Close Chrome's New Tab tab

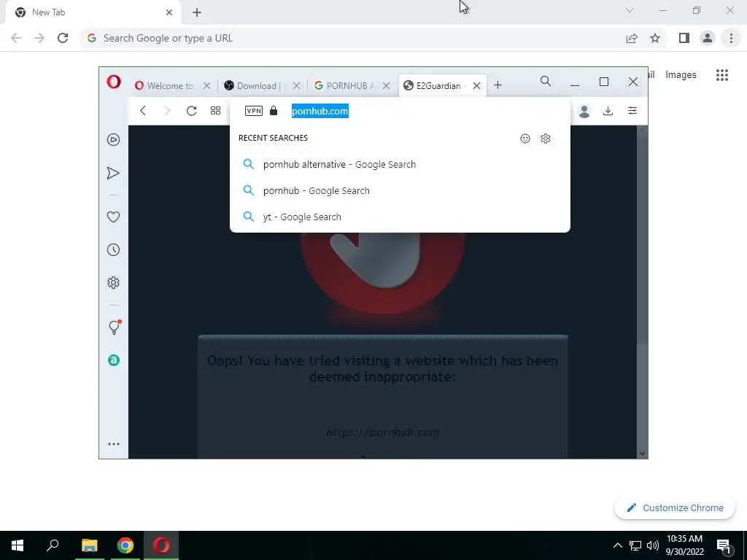tap(169, 12)
